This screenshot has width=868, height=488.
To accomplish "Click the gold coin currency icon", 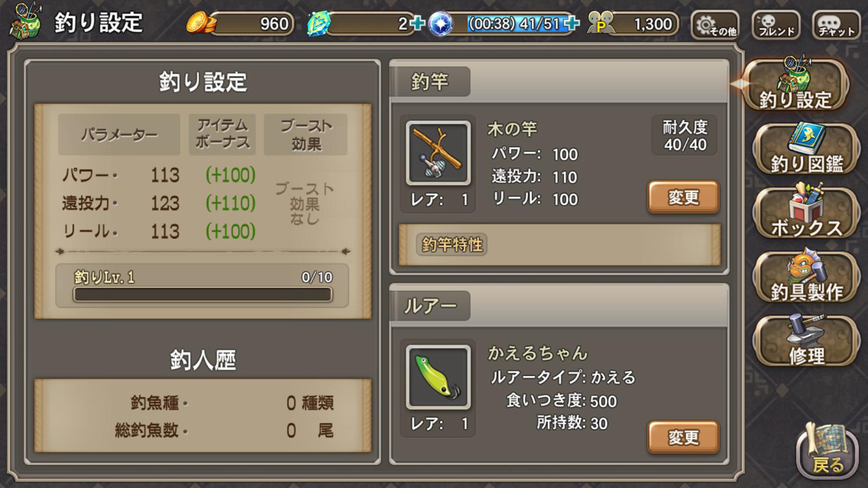I will (201, 24).
